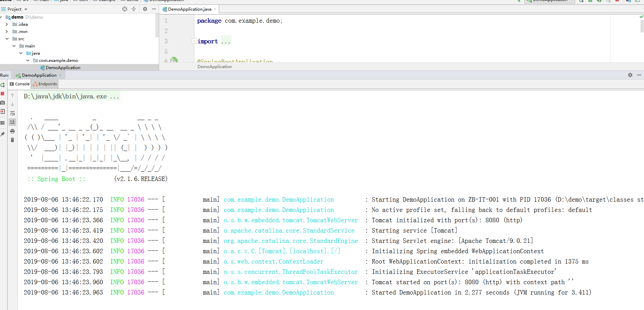The image size is (644, 310).
Task: Collapse the com.example.demo package
Action: pyautogui.click(x=28, y=60)
